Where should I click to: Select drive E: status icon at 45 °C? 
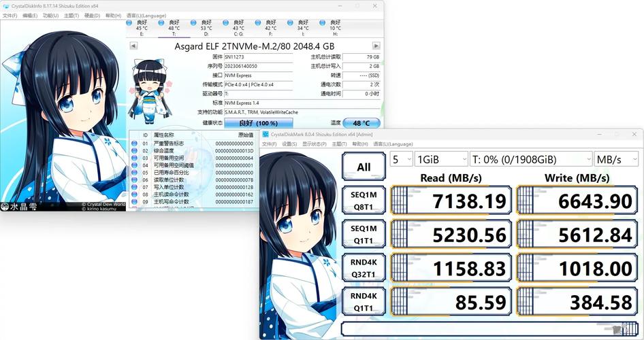(x=129, y=22)
